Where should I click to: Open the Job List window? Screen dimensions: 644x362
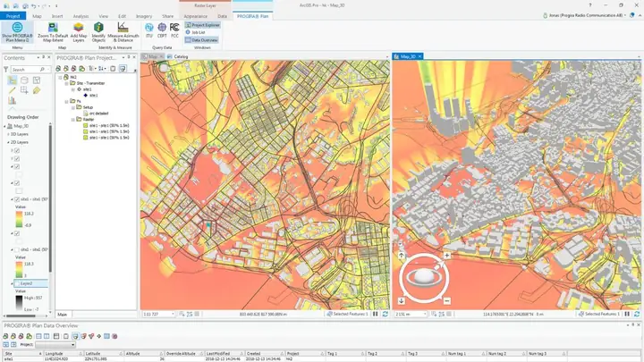[196, 32]
